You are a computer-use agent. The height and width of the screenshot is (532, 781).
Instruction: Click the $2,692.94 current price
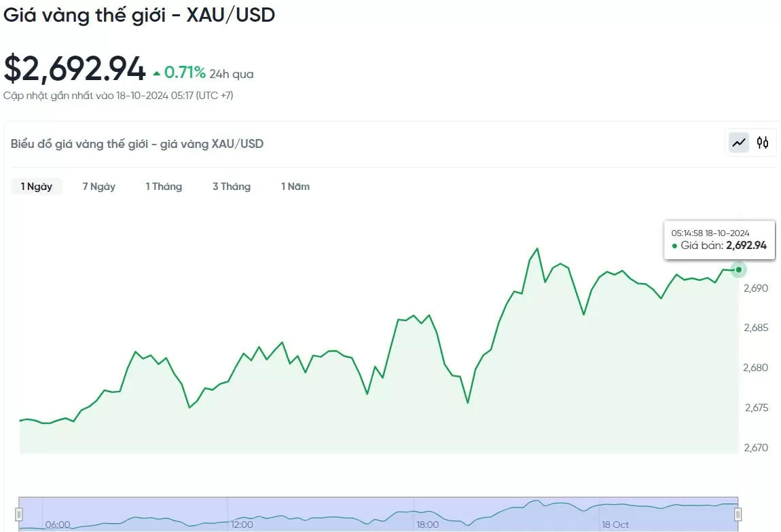coord(75,69)
